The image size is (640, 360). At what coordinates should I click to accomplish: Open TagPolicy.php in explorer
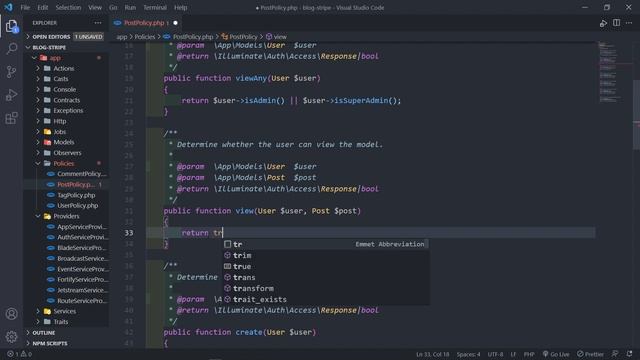click(65, 195)
